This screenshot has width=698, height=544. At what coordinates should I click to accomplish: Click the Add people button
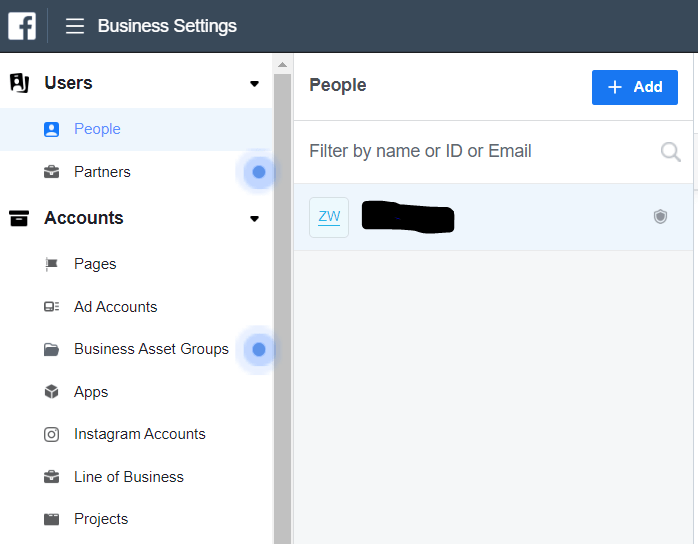point(635,87)
